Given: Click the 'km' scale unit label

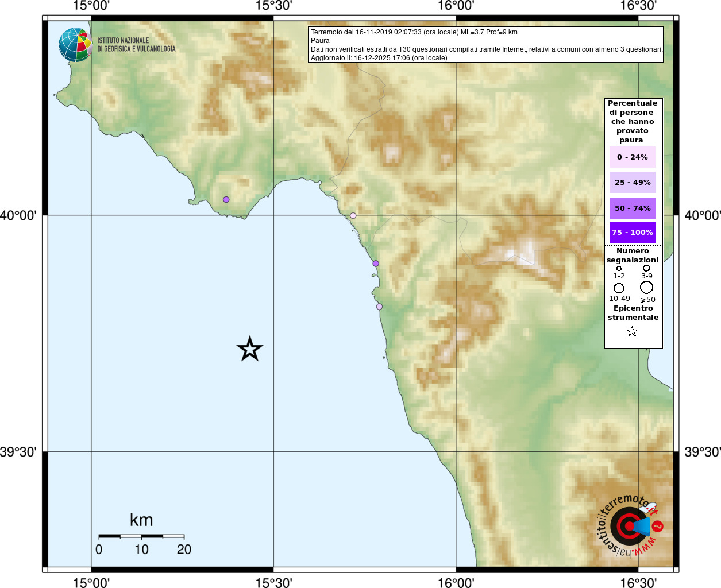Looking at the screenshot, I should [x=141, y=520].
